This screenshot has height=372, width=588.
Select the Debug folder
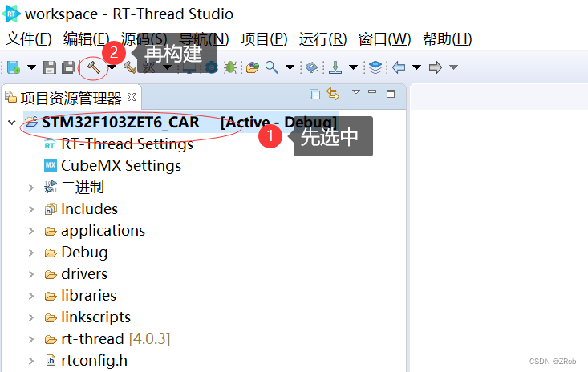tap(84, 253)
